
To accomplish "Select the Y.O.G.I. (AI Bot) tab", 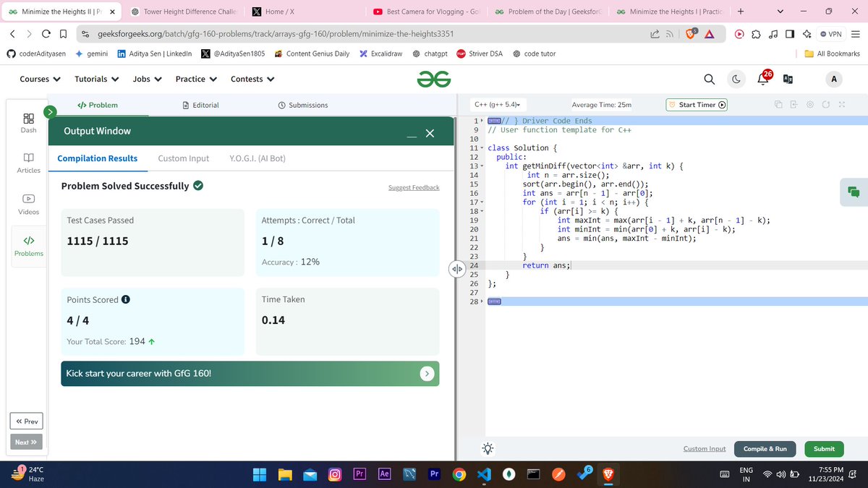I will coord(258,158).
